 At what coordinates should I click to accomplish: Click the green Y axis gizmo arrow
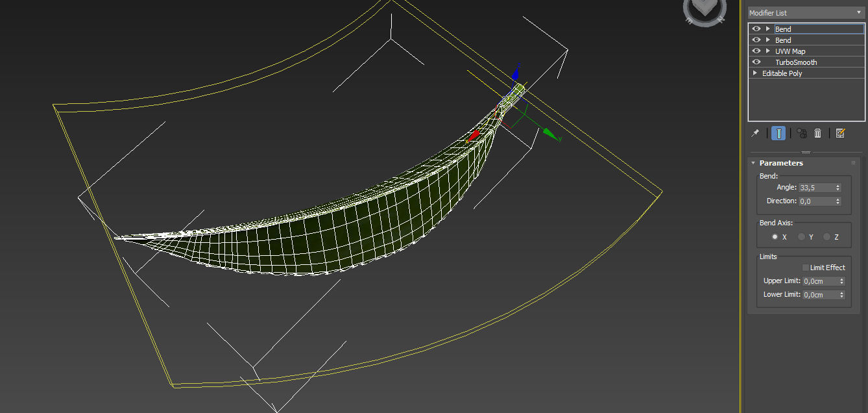(550, 134)
